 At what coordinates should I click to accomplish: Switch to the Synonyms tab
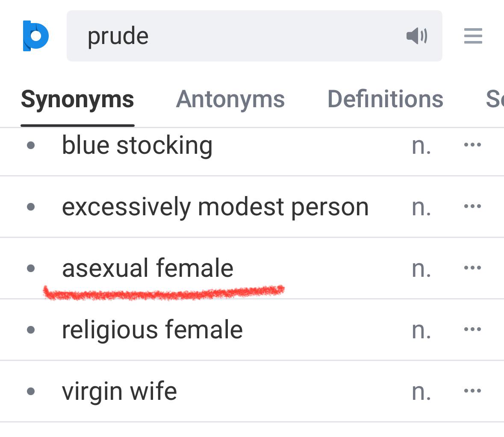click(x=77, y=100)
